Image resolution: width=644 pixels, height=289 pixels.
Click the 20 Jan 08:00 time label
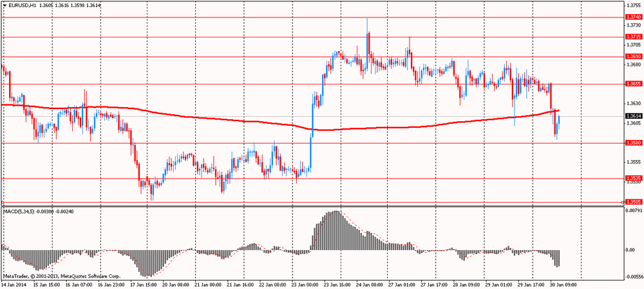pyautogui.click(x=176, y=284)
